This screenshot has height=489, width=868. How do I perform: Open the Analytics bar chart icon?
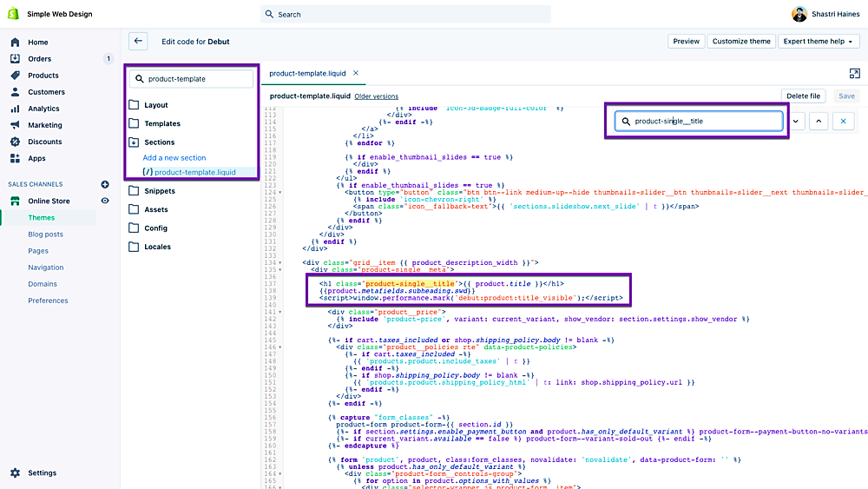(x=15, y=109)
